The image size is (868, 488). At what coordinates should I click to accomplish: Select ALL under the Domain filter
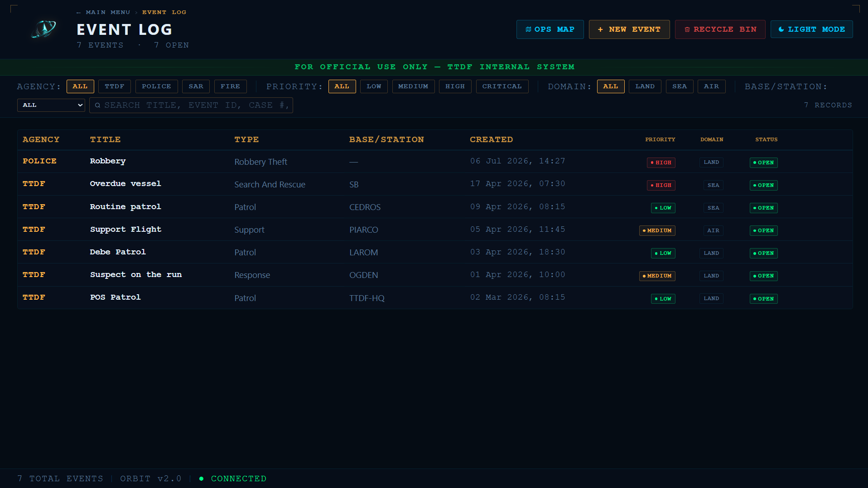click(611, 86)
